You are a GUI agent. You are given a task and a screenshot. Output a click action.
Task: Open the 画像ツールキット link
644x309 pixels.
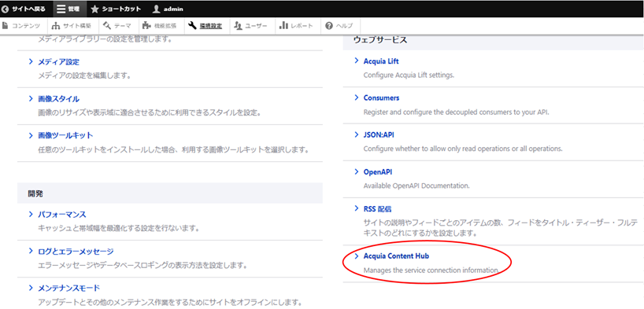65,135
